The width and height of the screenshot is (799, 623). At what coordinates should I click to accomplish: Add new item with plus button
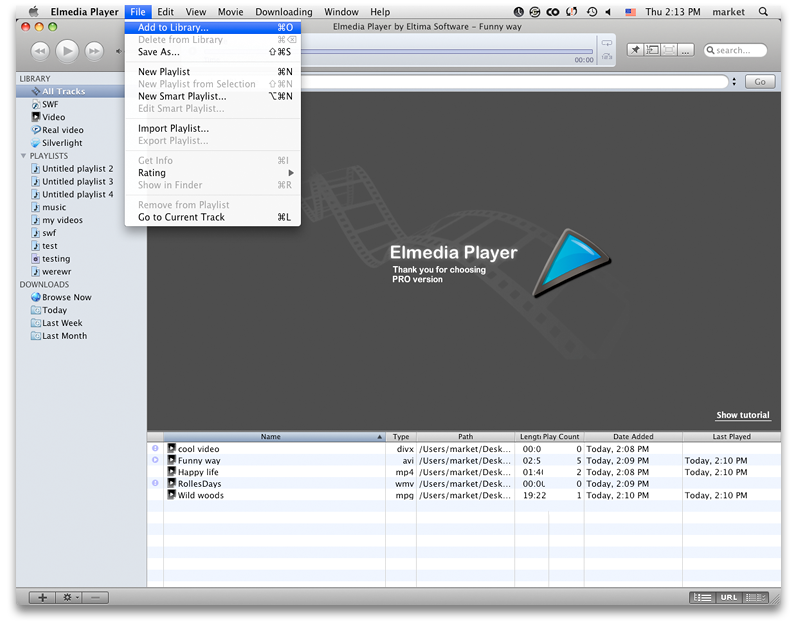tap(42, 598)
